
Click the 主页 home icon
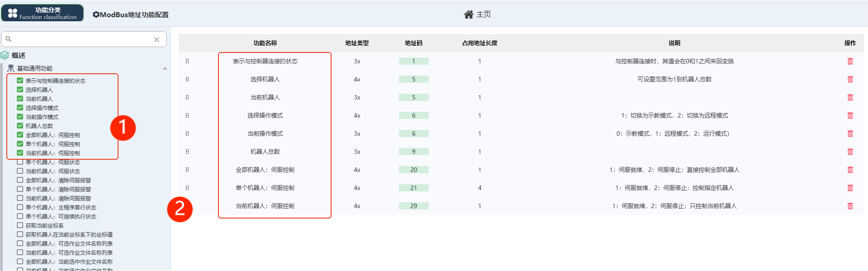click(468, 14)
